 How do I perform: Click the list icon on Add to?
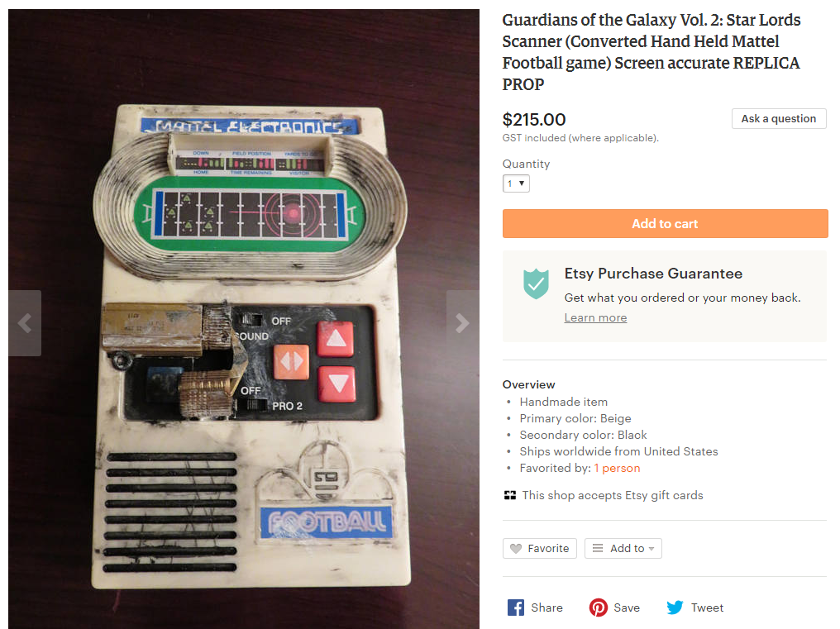click(x=598, y=548)
